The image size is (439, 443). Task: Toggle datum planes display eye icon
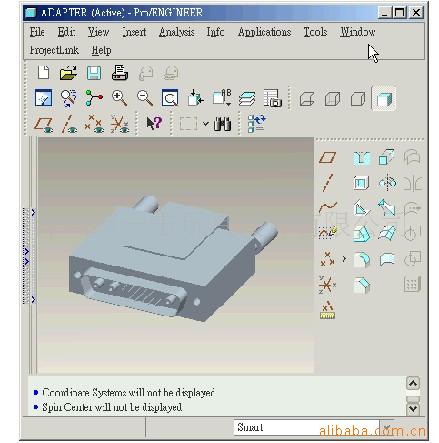pos(43,124)
